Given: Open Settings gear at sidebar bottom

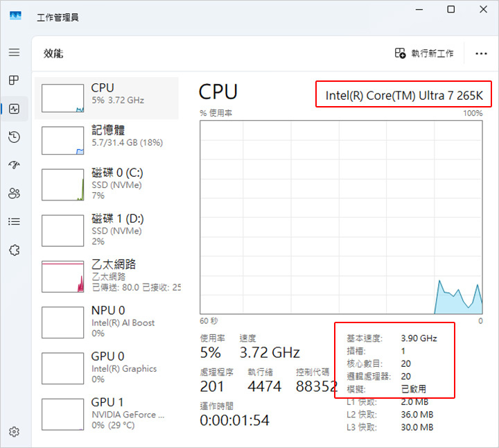Looking at the screenshot, I should click(x=14, y=432).
